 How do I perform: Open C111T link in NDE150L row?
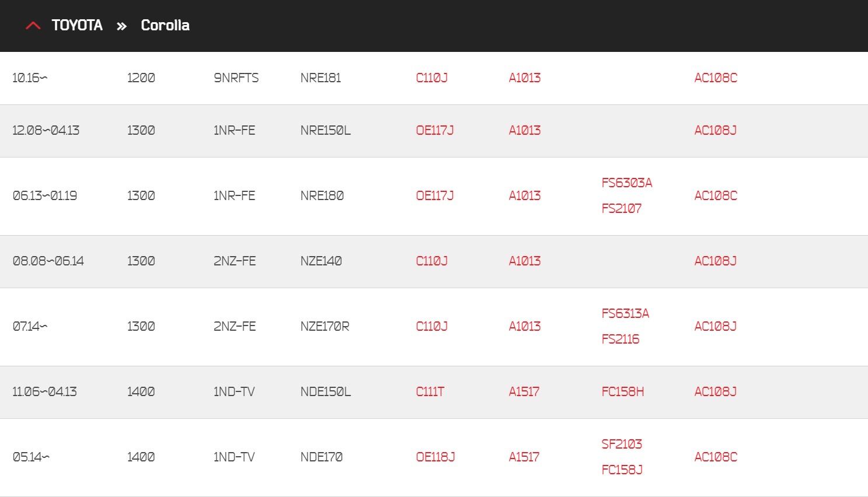pos(430,392)
